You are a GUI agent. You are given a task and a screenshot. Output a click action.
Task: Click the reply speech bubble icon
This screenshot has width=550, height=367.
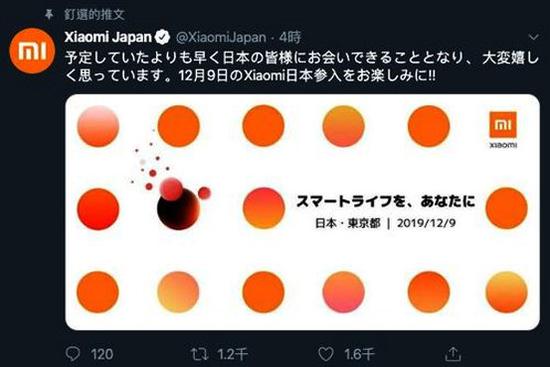point(73,354)
